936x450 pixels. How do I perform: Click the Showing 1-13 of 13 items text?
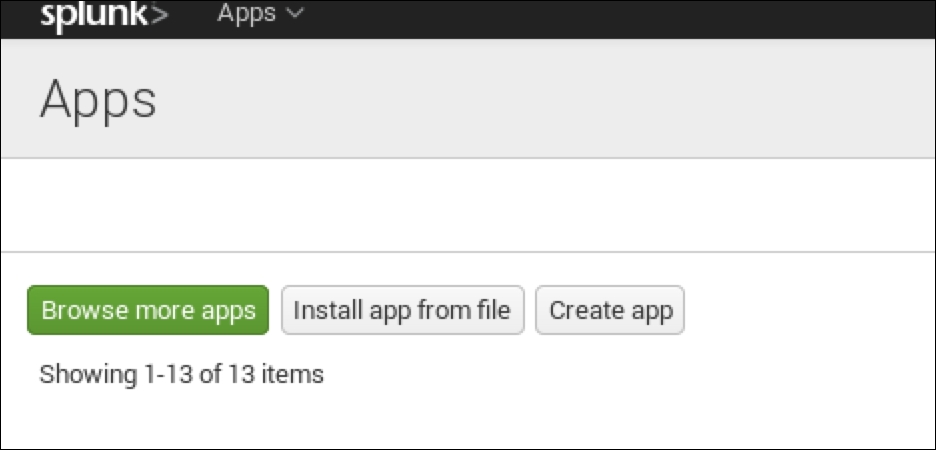(181, 375)
